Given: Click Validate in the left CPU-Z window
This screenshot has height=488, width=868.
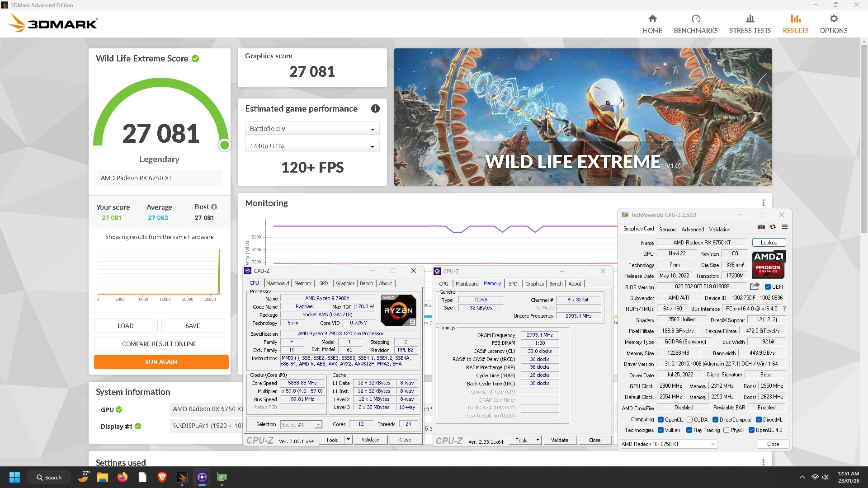Looking at the screenshot, I should pyautogui.click(x=370, y=440).
